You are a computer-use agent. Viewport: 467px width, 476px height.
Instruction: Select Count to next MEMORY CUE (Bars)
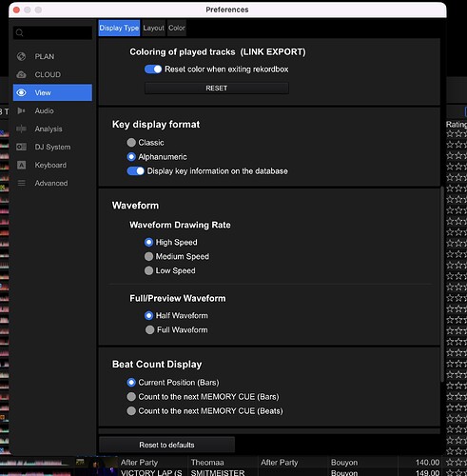(x=131, y=397)
